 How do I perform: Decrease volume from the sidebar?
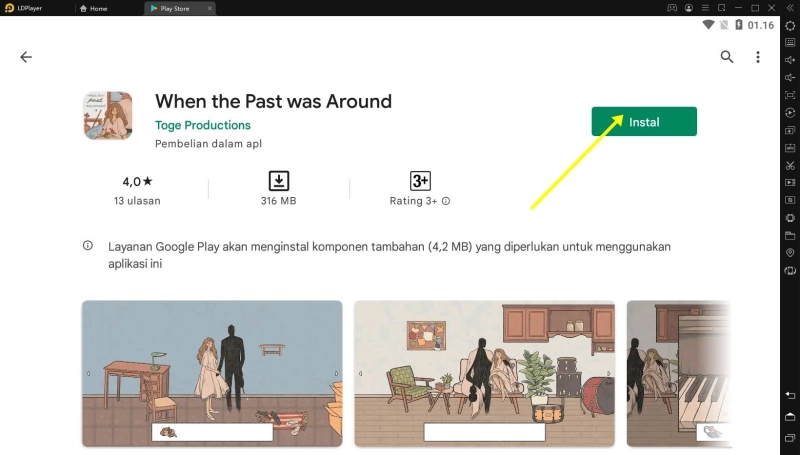click(790, 78)
